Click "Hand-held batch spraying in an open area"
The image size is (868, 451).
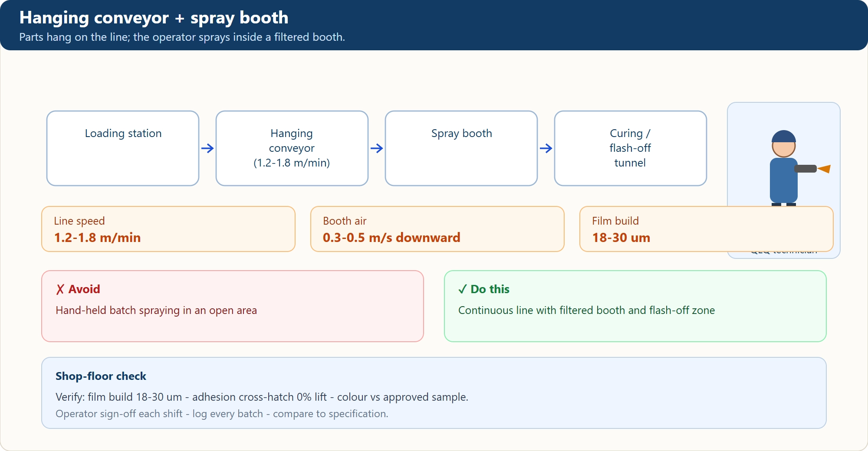pos(156,310)
